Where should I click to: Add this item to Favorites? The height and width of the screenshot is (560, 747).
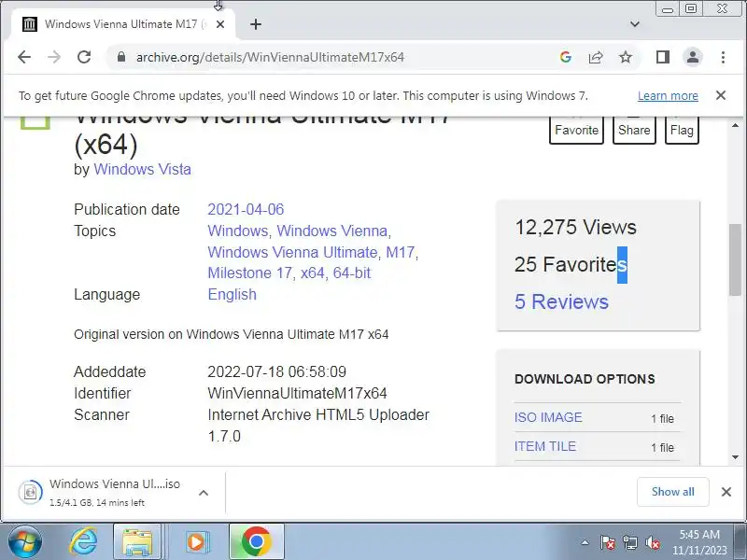(576, 130)
